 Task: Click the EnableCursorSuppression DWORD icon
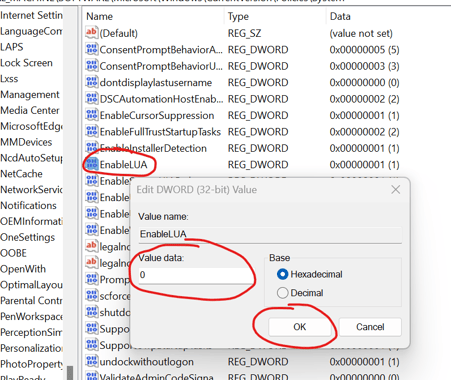click(x=91, y=115)
